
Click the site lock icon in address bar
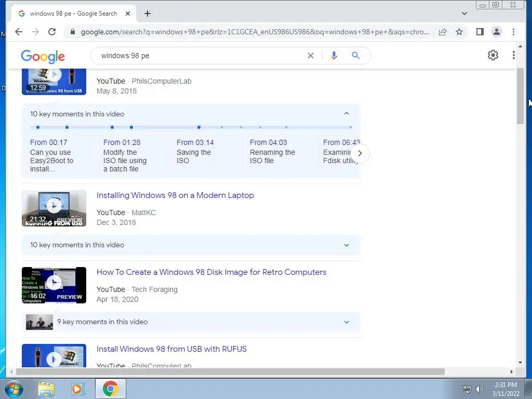pyautogui.click(x=72, y=32)
